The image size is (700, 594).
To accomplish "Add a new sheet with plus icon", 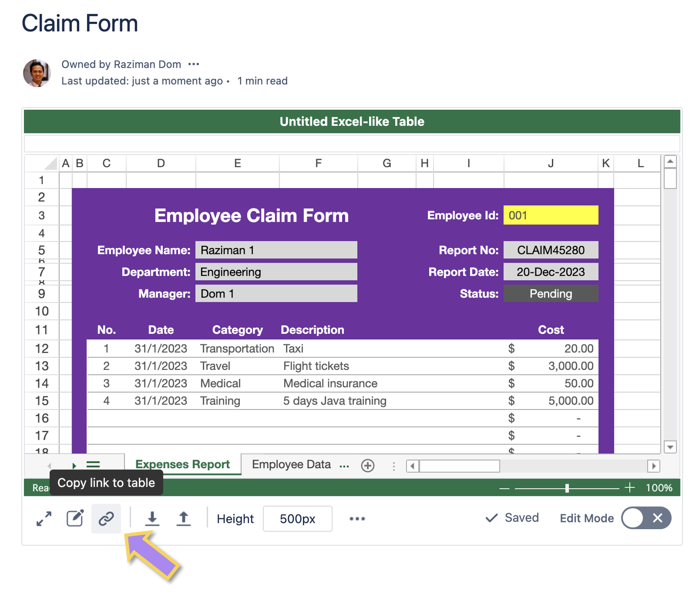I will coord(368,466).
